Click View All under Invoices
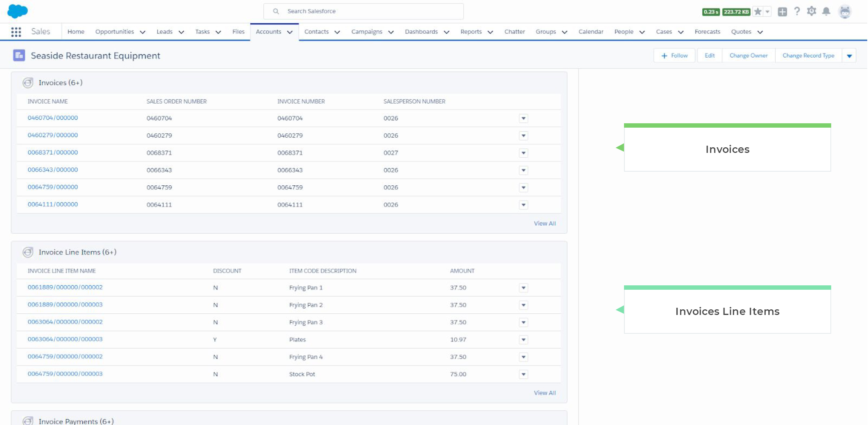The width and height of the screenshot is (868, 425). [544, 223]
